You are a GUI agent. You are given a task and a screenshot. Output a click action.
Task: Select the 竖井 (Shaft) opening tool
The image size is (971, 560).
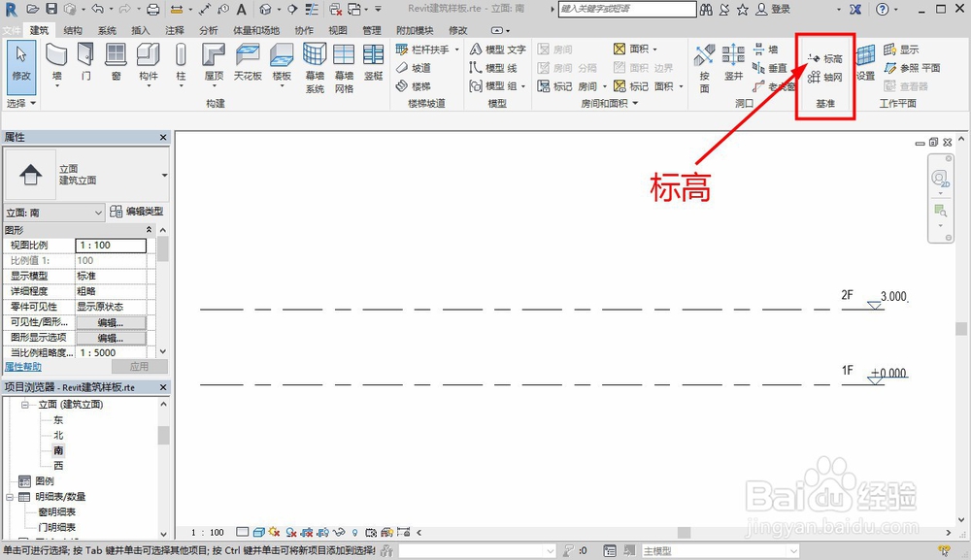click(x=733, y=62)
